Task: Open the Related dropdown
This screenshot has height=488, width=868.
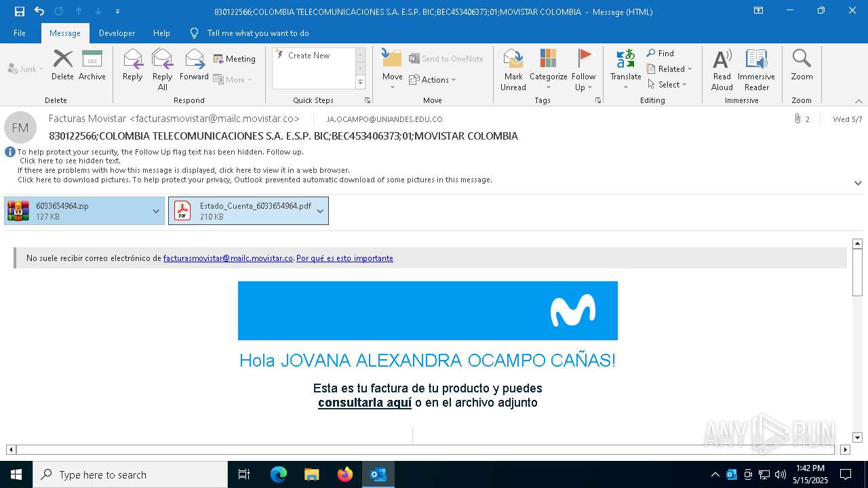Action: point(669,69)
